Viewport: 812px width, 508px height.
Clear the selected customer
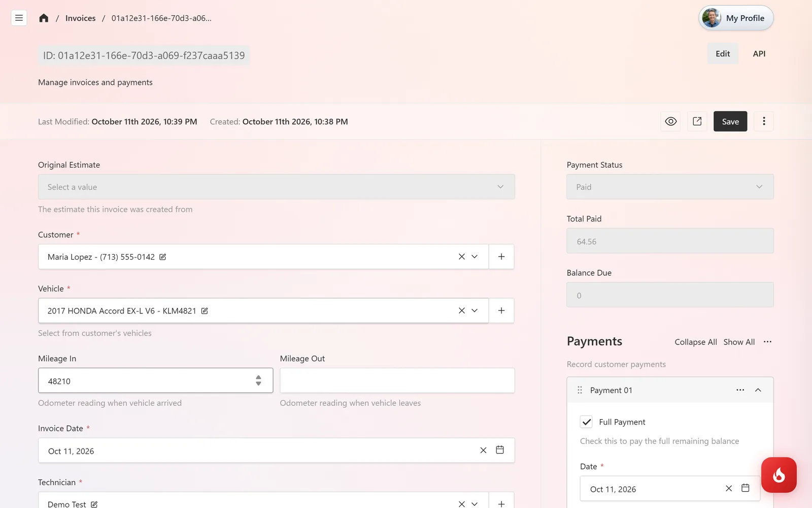pos(462,257)
